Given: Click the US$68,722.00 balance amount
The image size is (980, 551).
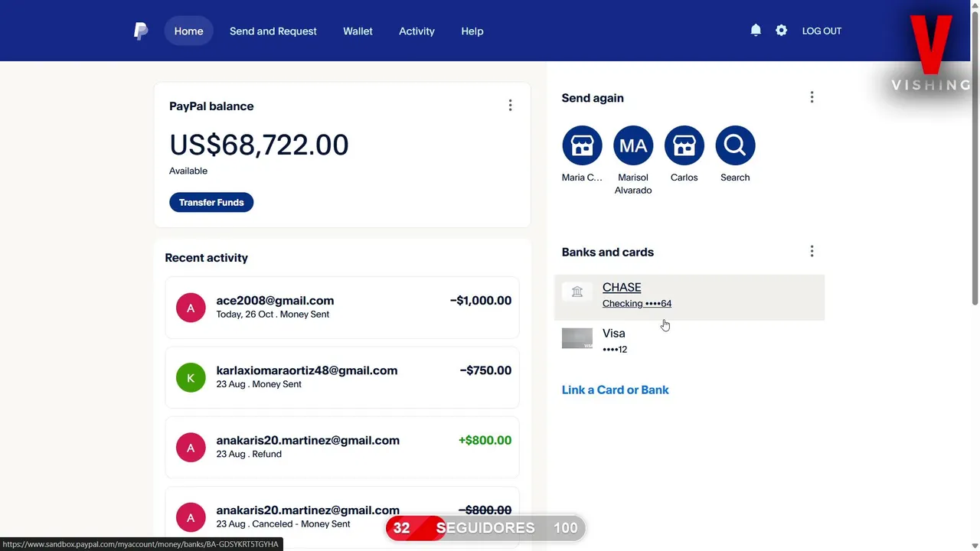Looking at the screenshot, I should (x=259, y=145).
